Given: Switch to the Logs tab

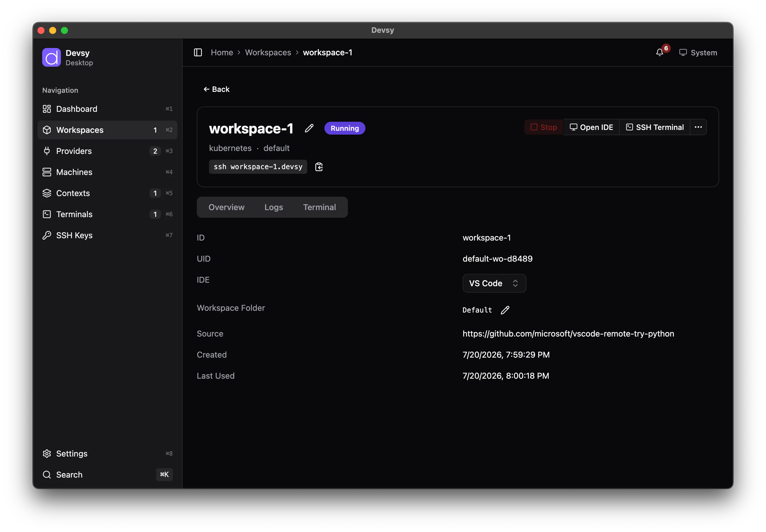Looking at the screenshot, I should click(x=273, y=207).
